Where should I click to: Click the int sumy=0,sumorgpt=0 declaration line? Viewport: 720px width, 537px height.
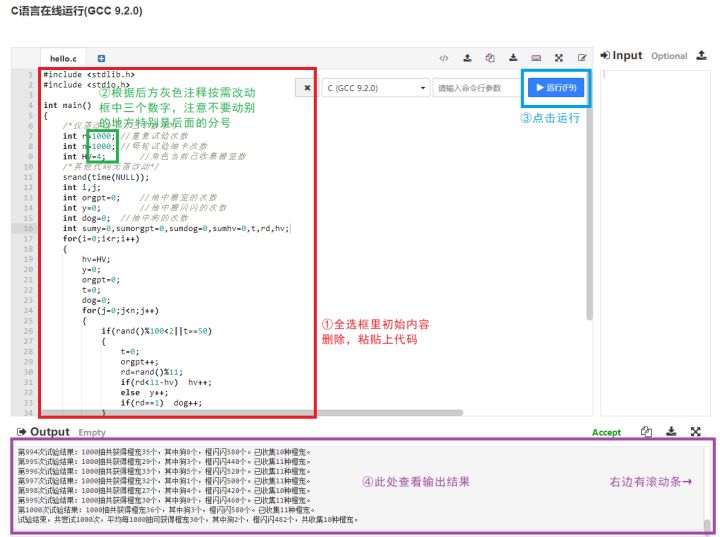[x=176, y=228]
